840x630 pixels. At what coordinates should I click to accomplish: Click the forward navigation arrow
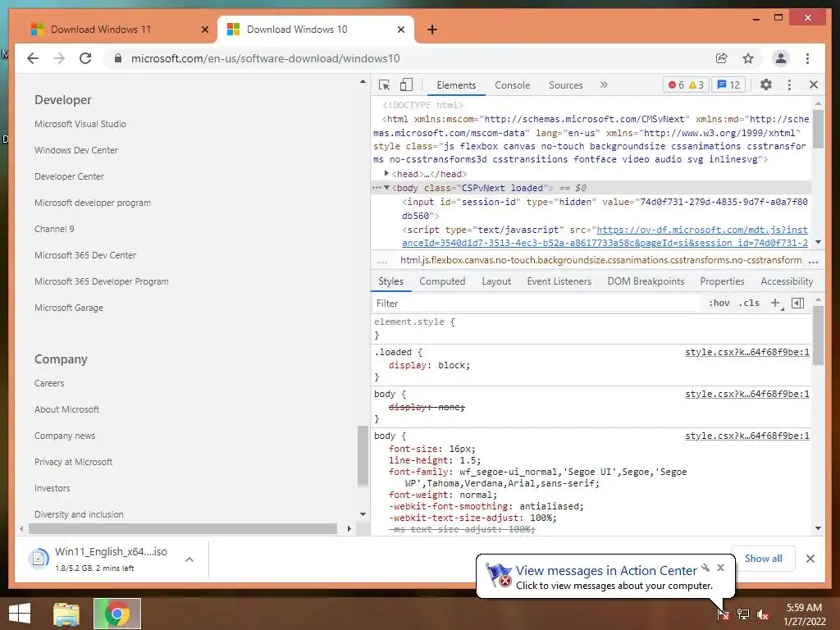tap(59, 58)
